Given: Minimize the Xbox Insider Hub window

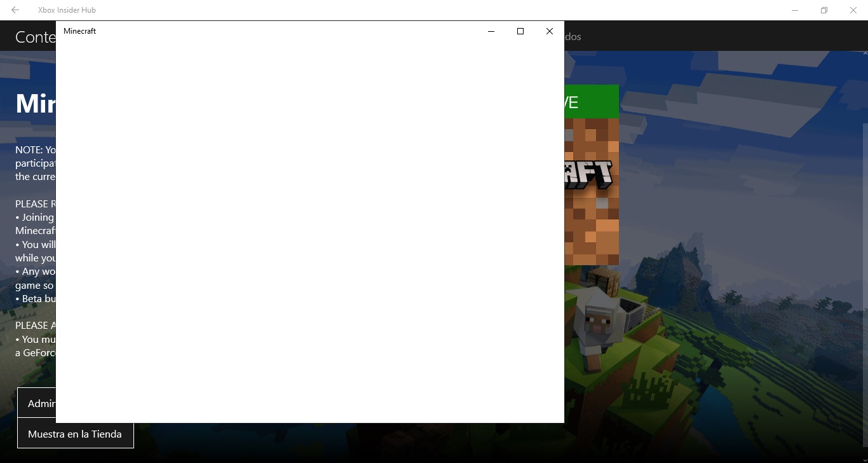Looking at the screenshot, I should 795,10.
